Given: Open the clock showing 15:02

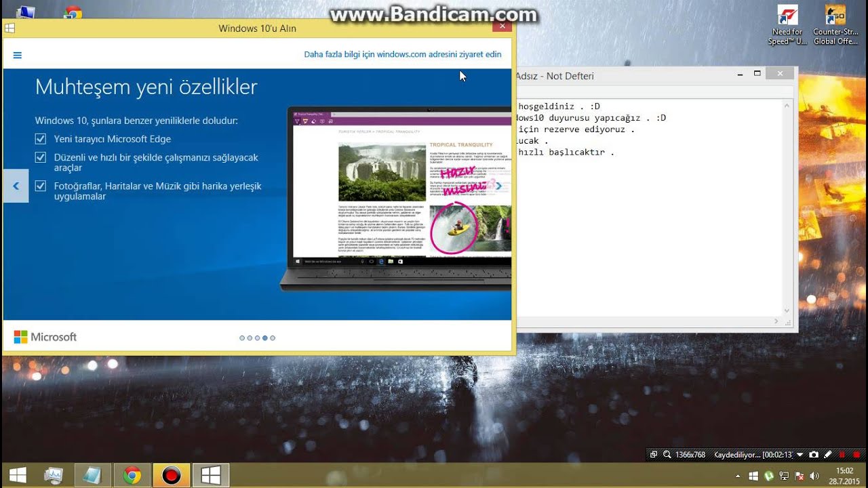Looking at the screenshot, I should coord(845,476).
